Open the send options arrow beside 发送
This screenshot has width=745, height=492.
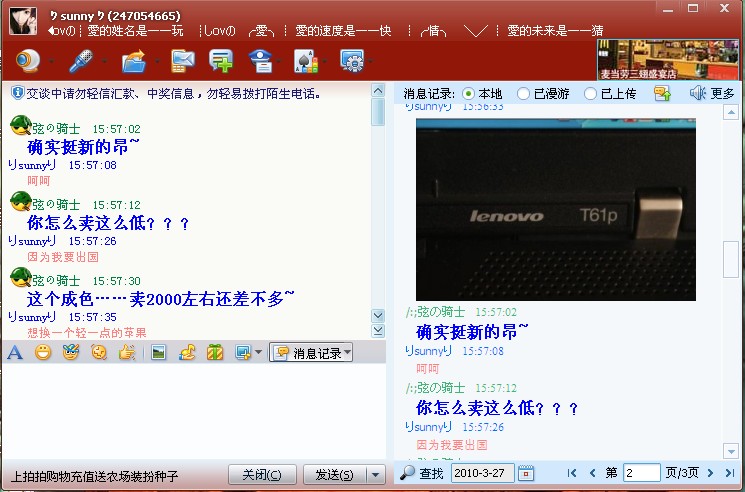375,474
